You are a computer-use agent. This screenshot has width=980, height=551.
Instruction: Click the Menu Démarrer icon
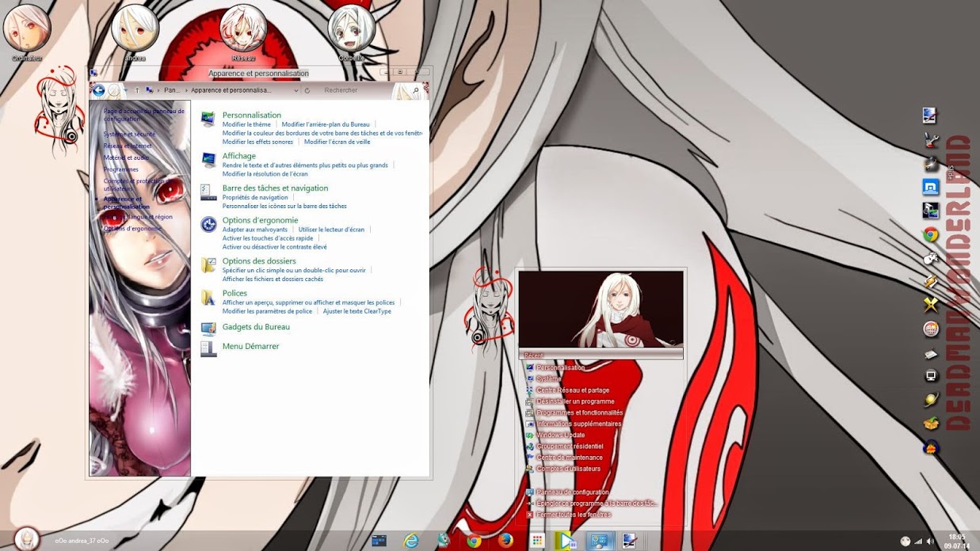[208, 348]
